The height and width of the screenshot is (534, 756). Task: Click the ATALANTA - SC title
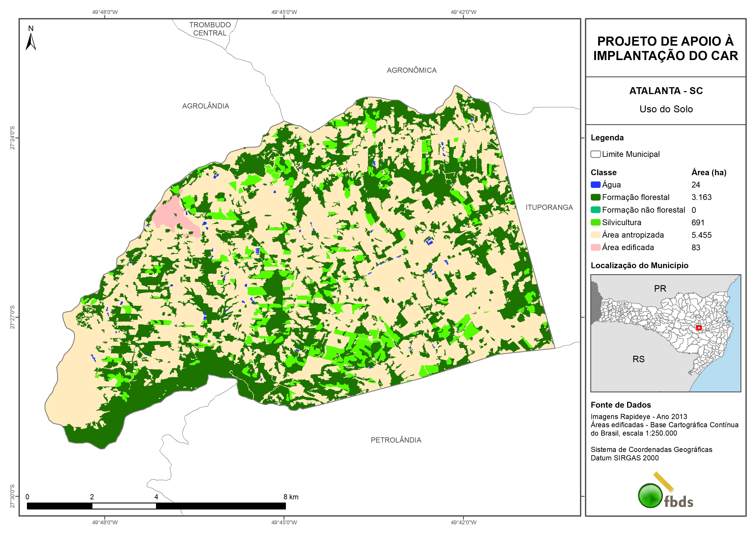pos(666,91)
